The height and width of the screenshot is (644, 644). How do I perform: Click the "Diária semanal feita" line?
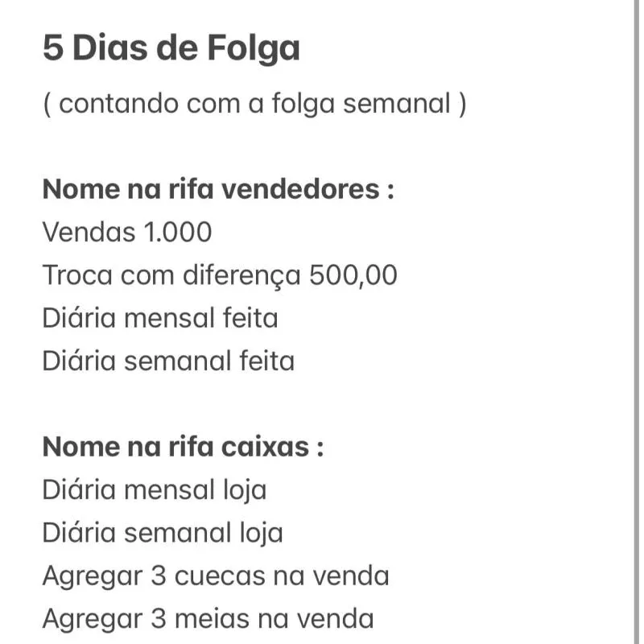168,361
